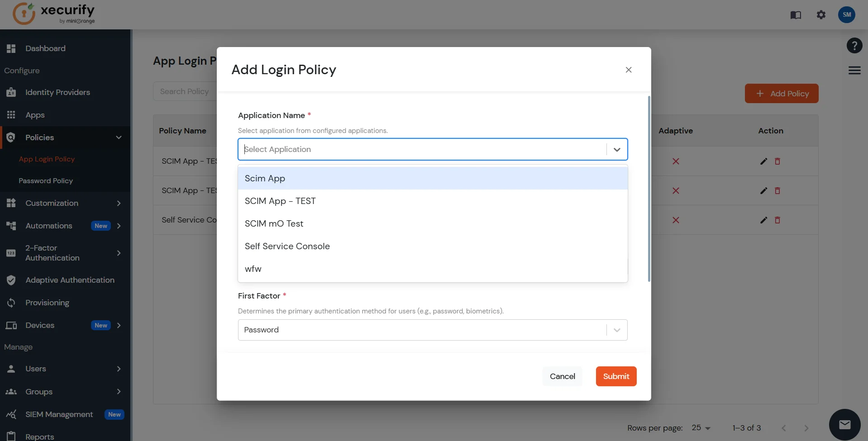
Task: Open settings gear in top bar
Action: [x=821, y=15]
